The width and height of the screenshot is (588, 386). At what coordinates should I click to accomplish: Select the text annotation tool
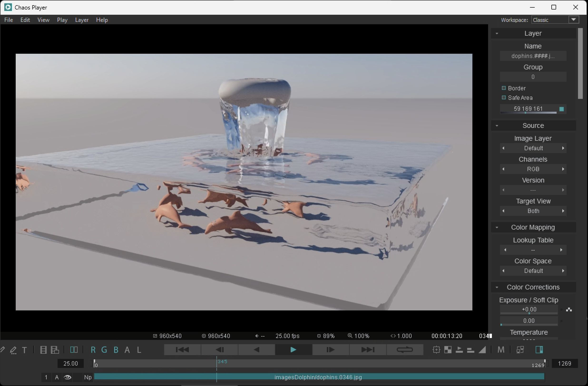pyautogui.click(x=24, y=350)
